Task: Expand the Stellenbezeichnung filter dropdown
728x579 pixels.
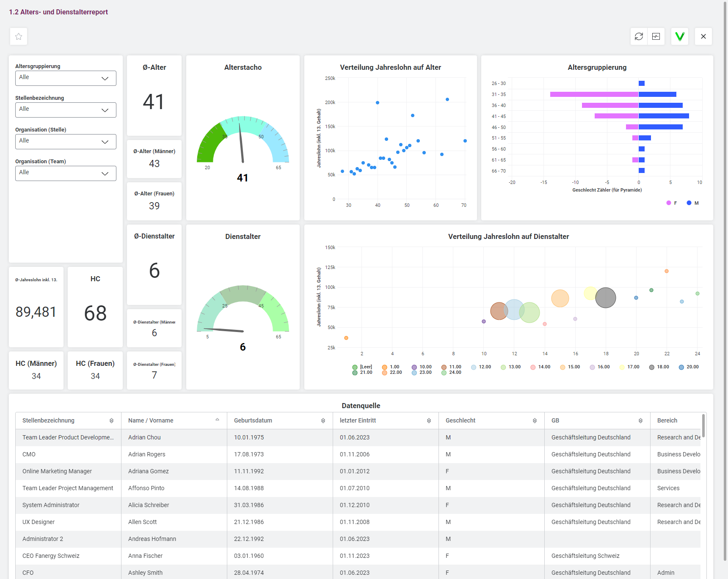Action: [66, 110]
